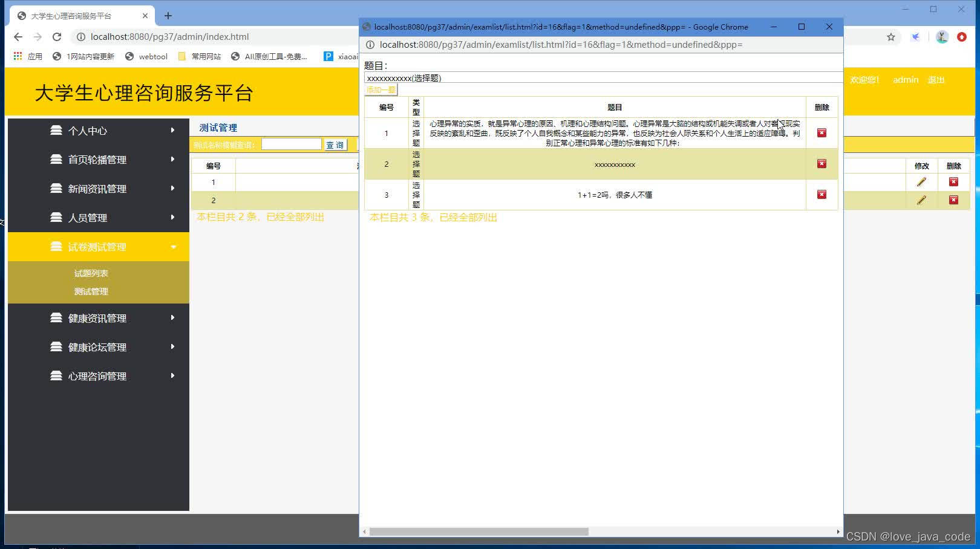Click the blue bird extension icon
Image resolution: width=980 pixels, height=549 pixels.
click(916, 37)
